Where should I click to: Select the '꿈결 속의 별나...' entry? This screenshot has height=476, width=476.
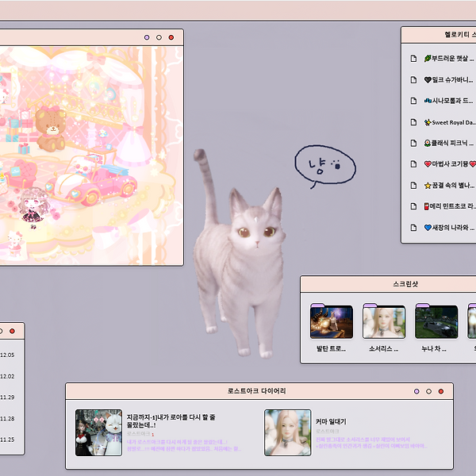(x=450, y=185)
